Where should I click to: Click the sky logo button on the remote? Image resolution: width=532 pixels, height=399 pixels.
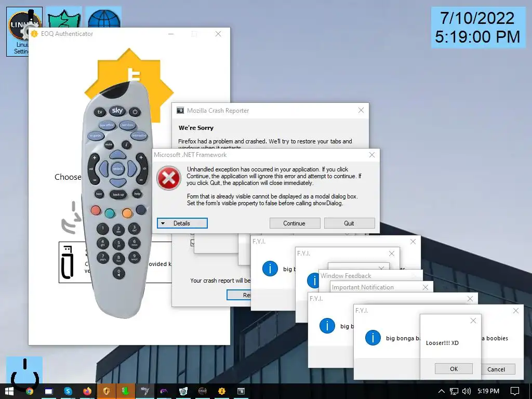(117, 111)
